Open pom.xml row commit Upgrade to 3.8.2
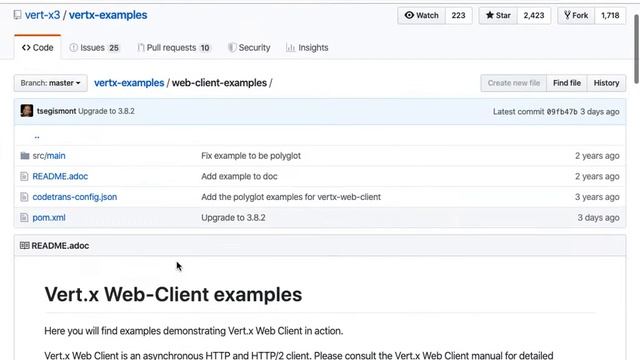The image size is (640, 360). coord(233,218)
